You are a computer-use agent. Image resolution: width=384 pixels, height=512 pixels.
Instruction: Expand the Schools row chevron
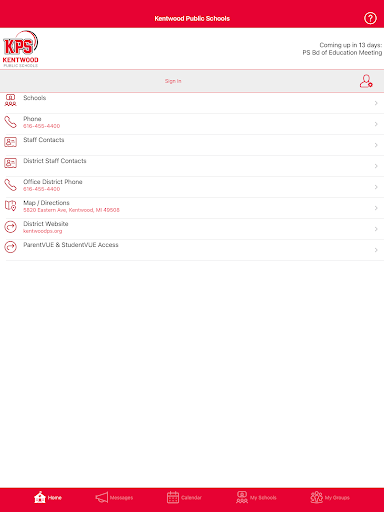click(x=376, y=103)
